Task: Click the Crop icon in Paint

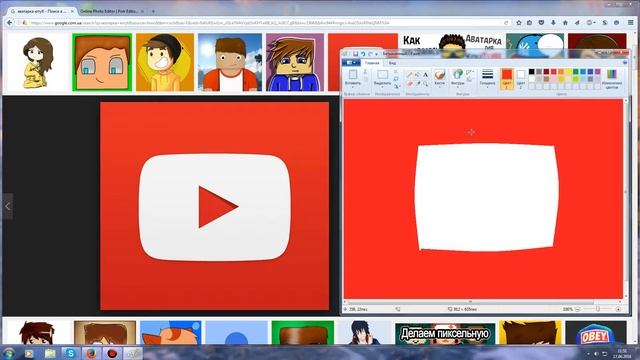Action: pyautogui.click(x=396, y=72)
